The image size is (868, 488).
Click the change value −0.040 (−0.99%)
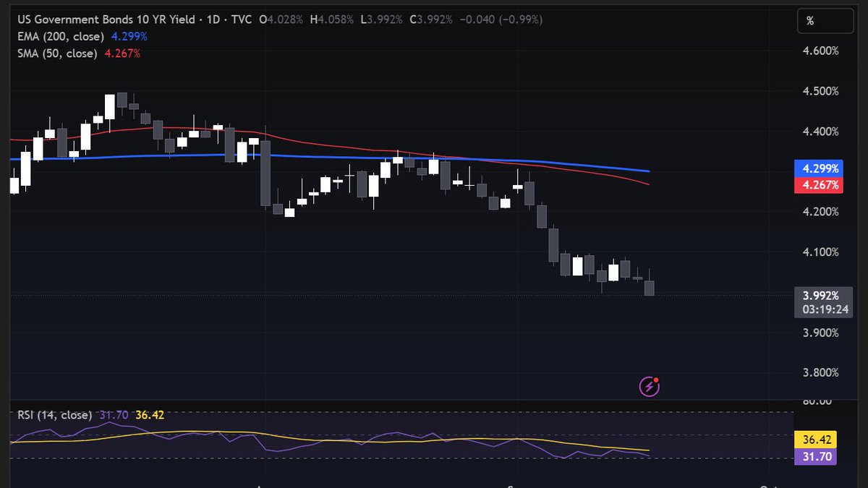point(501,20)
